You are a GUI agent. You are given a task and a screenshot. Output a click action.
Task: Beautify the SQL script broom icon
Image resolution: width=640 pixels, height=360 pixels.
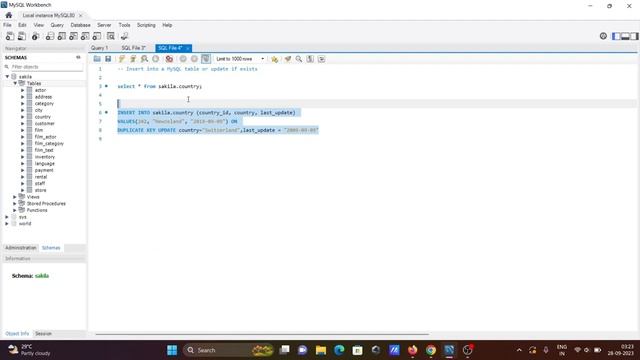[x=288, y=59]
